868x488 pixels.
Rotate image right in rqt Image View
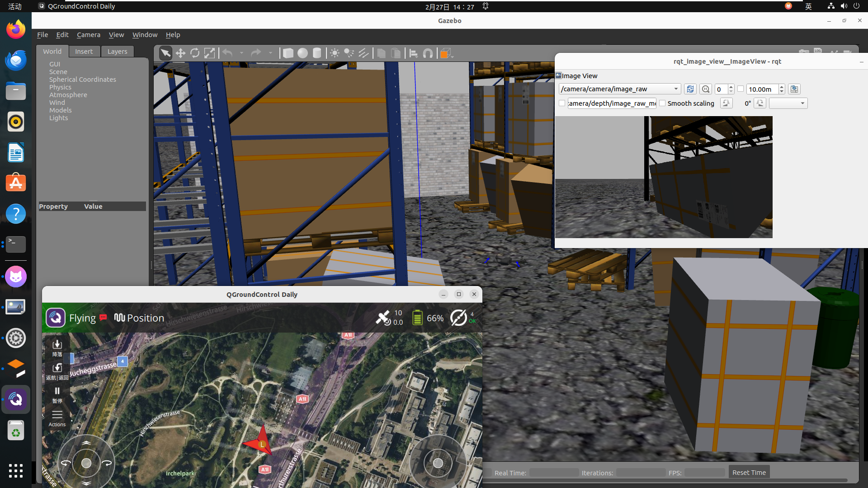pyautogui.click(x=760, y=103)
